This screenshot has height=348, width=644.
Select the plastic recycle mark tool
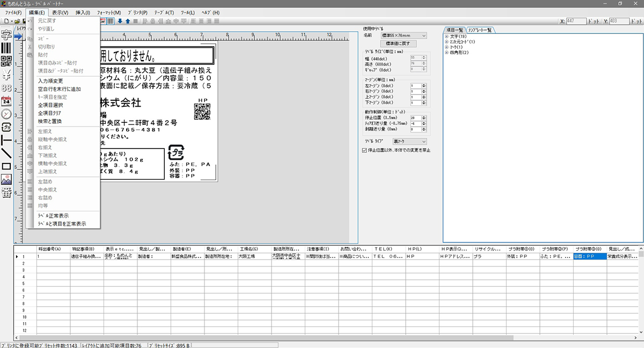6,127
